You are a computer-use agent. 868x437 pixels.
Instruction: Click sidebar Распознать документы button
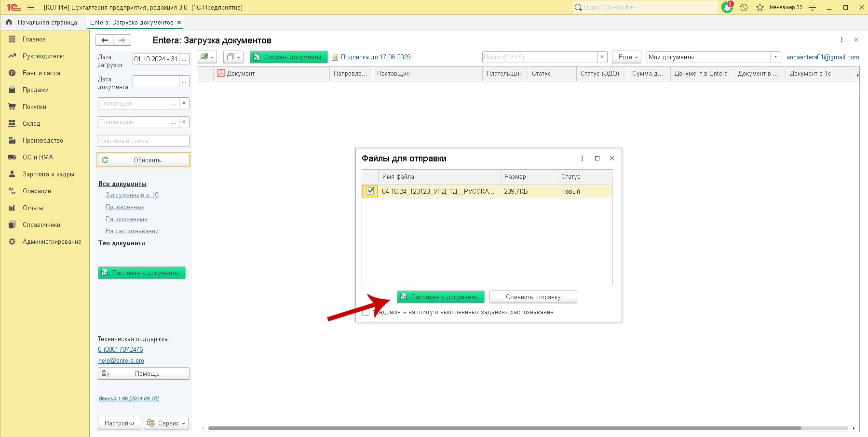142,273
